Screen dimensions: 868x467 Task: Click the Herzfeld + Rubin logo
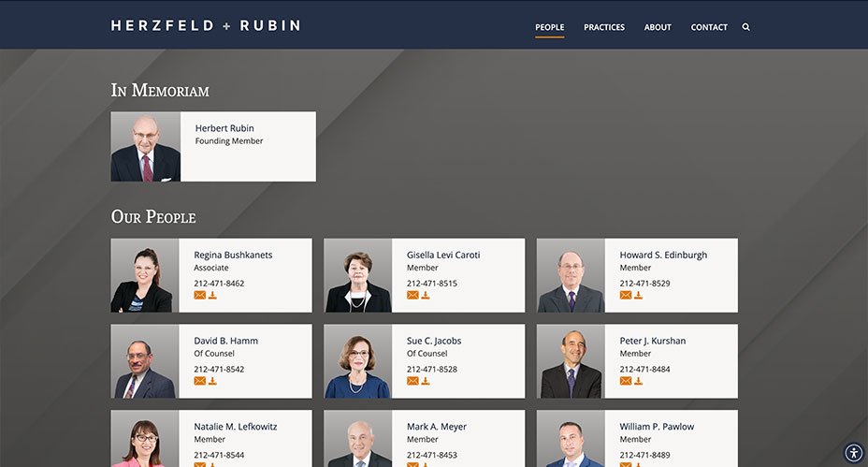[x=206, y=25]
